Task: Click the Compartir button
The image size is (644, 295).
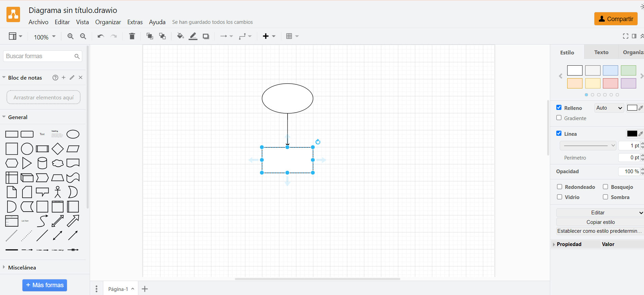Action: click(x=616, y=19)
